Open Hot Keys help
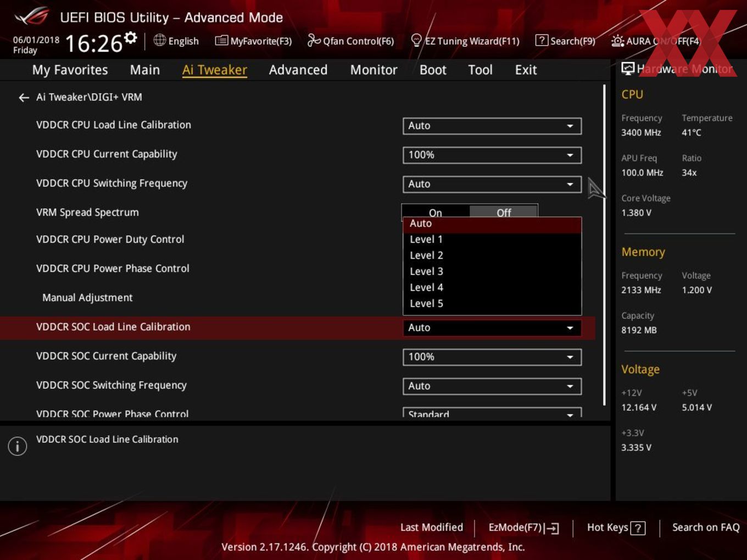 point(616,528)
